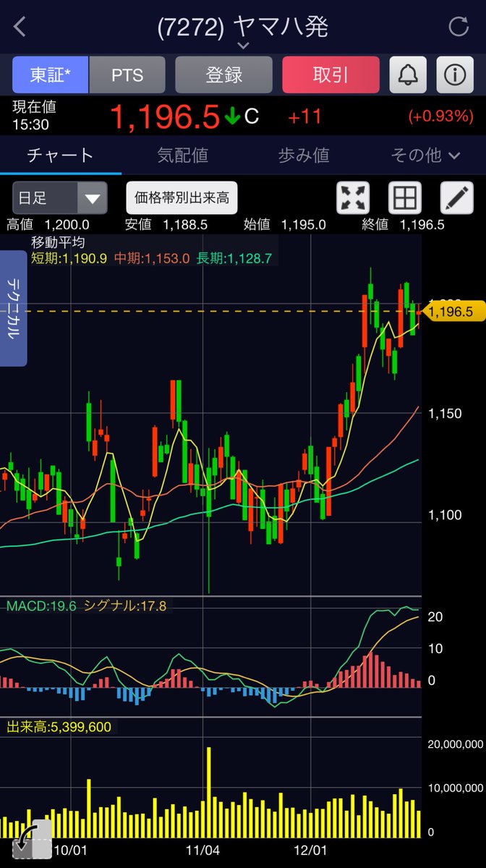Tap the 1,100 price axis label

click(445, 516)
